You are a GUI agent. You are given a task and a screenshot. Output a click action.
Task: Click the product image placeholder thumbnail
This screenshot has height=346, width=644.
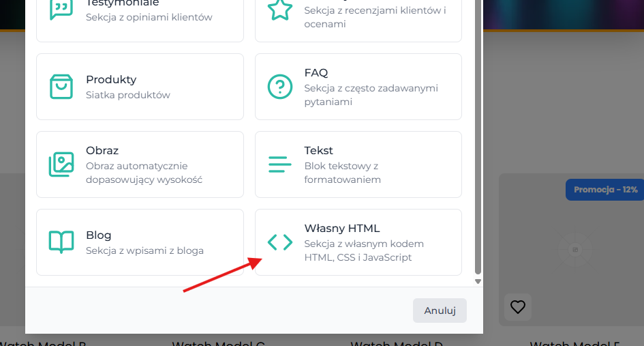pyautogui.click(x=575, y=250)
